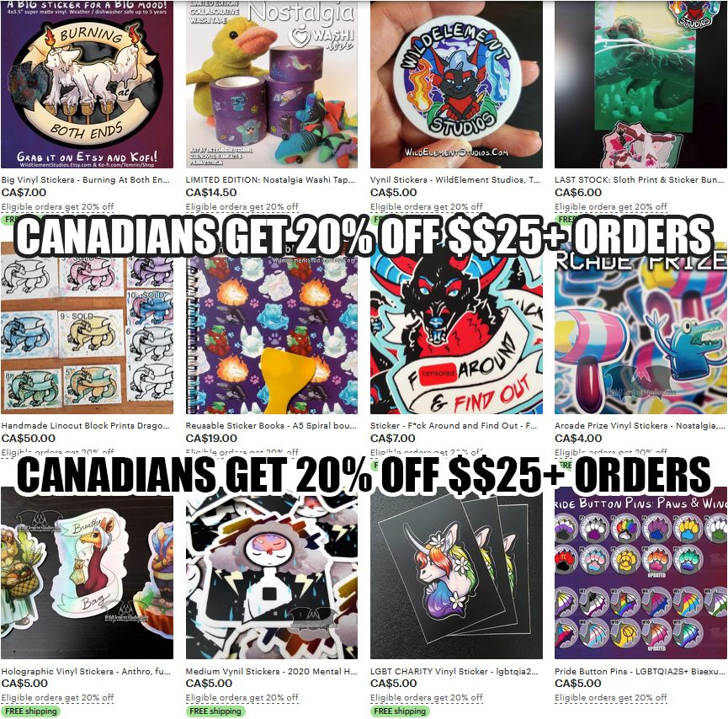The width and height of the screenshot is (728, 719).
Task: Click FREE shipping badge under Holographic Vinyl Stickers
Action: [30, 711]
